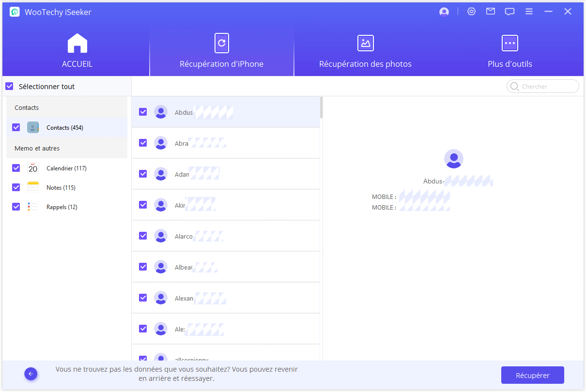Click the user account icon in title bar
The height and width of the screenshot is (392, 586).
pos(444,12)
